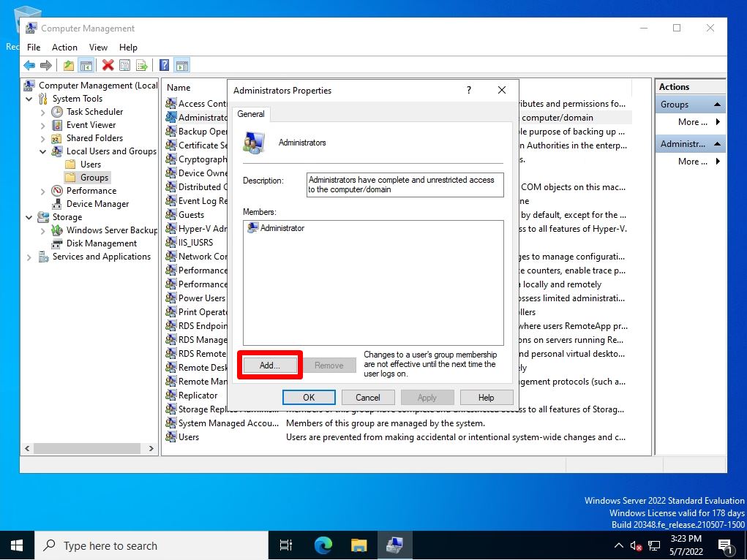Select the Shared Folders icon in tree
The image size is (747, 560).
[x=57, y=138]
